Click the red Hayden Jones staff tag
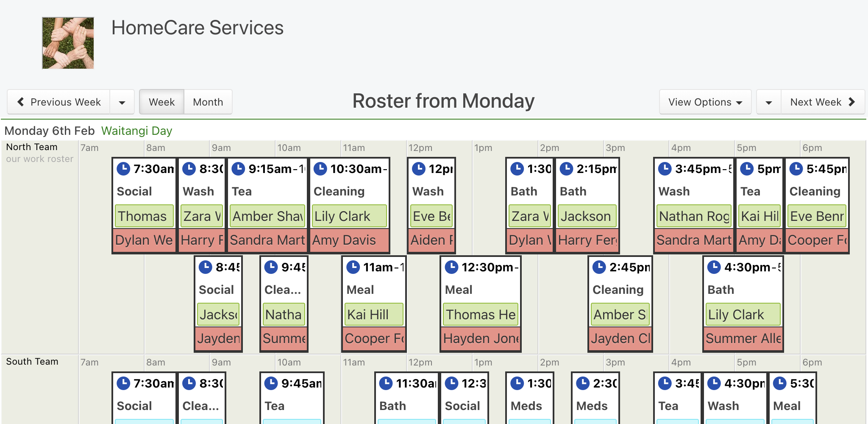This screenshot has width=868, height=424. click(481, 338)
